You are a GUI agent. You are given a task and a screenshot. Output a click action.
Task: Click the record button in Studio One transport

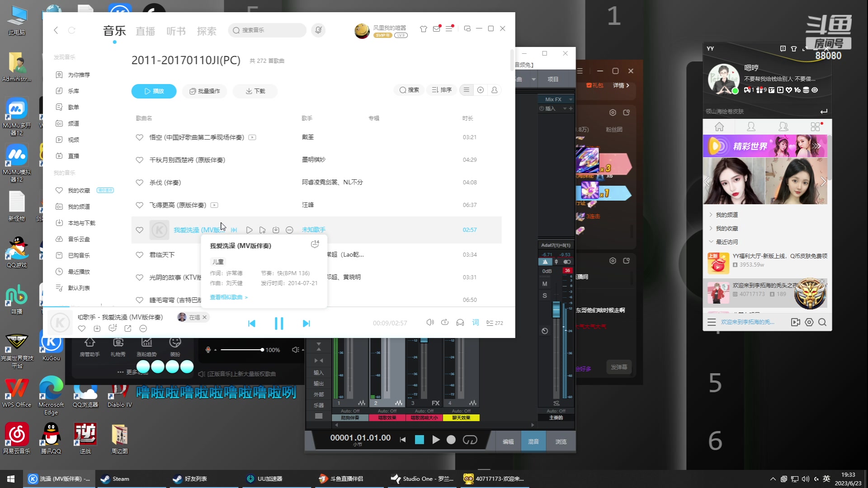pos(451,440)
